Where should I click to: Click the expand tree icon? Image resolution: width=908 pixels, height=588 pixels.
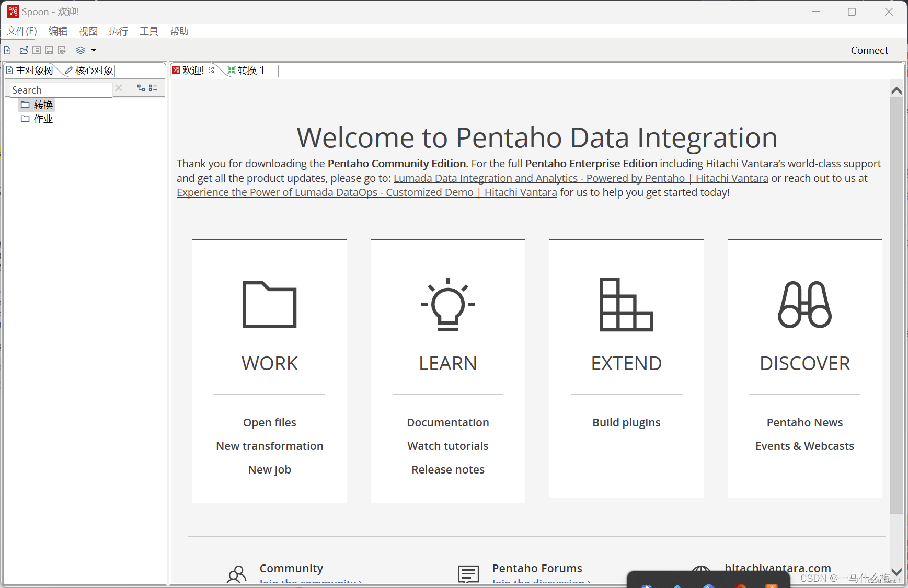[x=141, y=88]
